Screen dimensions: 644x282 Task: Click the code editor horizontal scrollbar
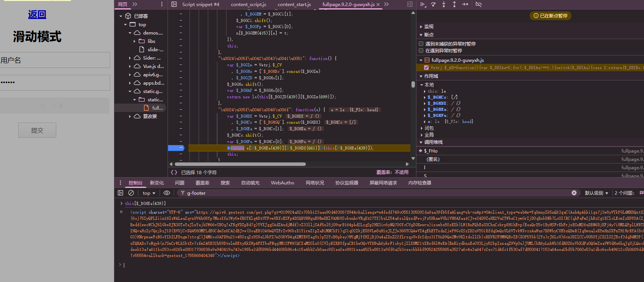pos(240,164)
